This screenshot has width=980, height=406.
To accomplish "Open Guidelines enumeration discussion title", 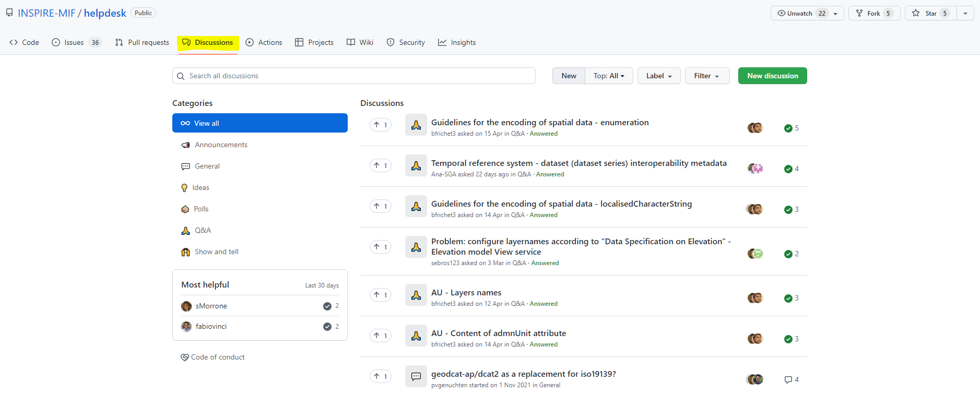I will [540, 122].
